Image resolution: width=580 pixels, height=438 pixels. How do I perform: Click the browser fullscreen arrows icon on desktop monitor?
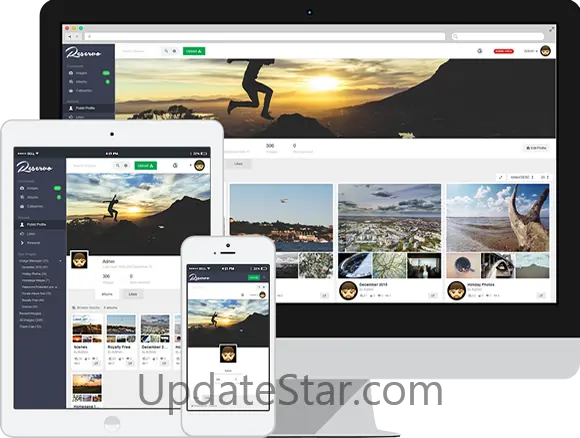[x=551, y=28]
